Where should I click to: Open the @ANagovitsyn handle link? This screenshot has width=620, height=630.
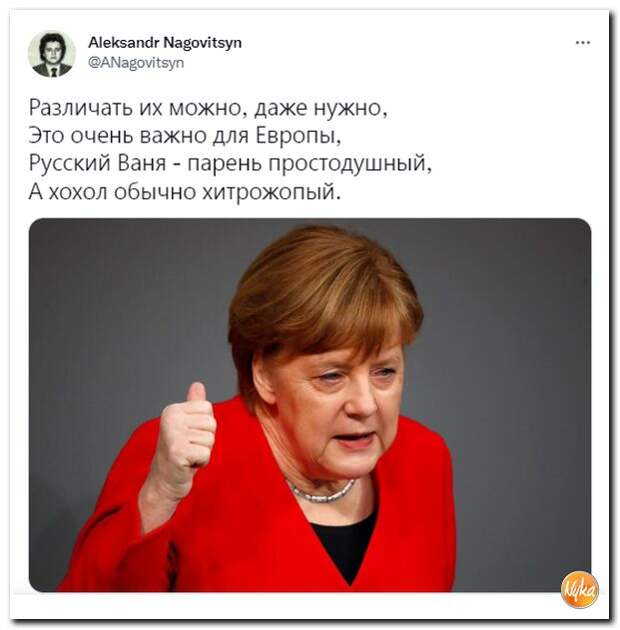pos(136,63)
